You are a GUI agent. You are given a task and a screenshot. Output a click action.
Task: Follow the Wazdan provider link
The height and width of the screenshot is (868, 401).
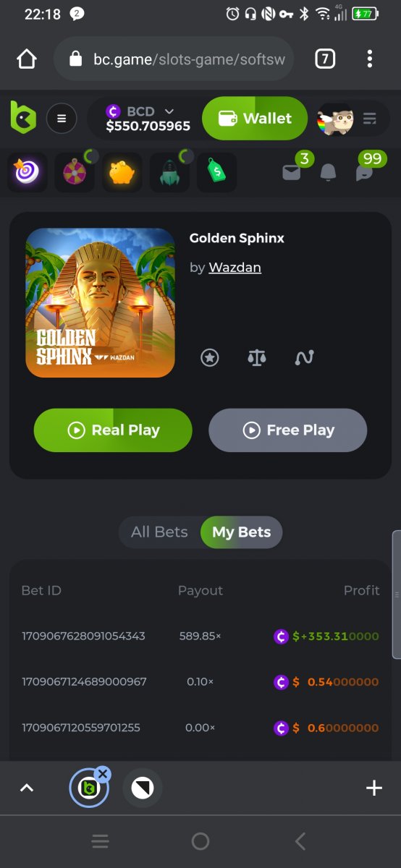tap(235, 268)
